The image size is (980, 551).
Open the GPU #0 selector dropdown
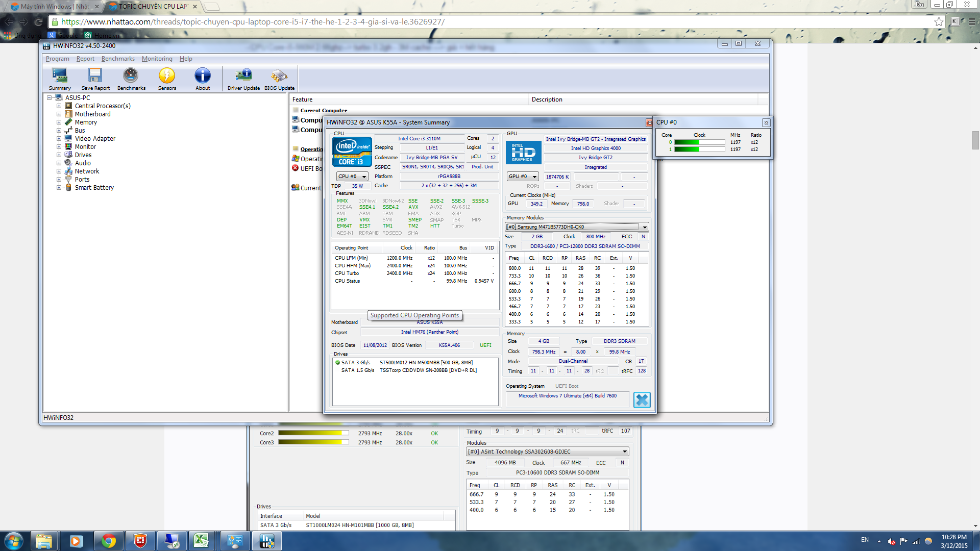click(x=523, y=177)
